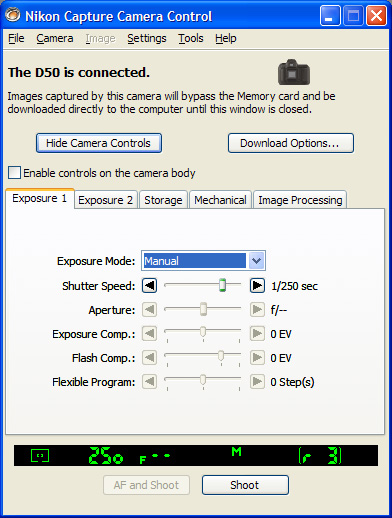Close the Camera Control window
Viewport: 392px width, 518px height.
click(x=377, y=16)
